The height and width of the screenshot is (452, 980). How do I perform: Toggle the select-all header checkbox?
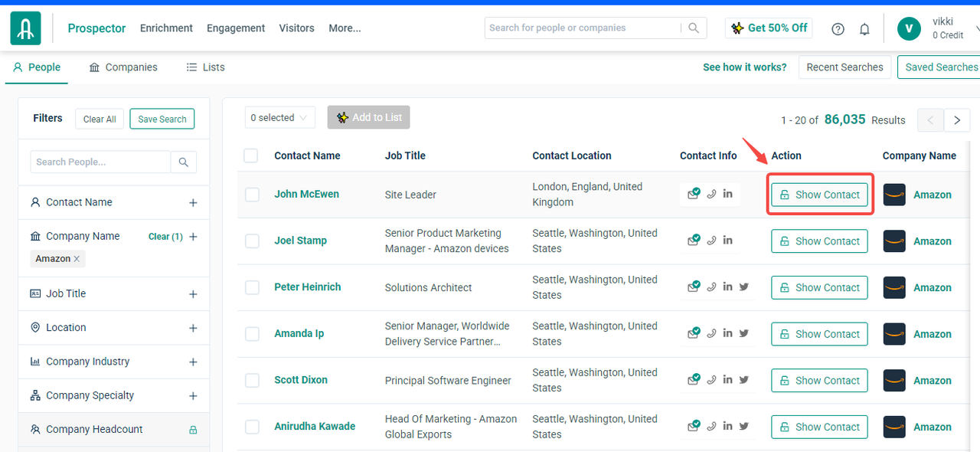click(x=251, y=156)
